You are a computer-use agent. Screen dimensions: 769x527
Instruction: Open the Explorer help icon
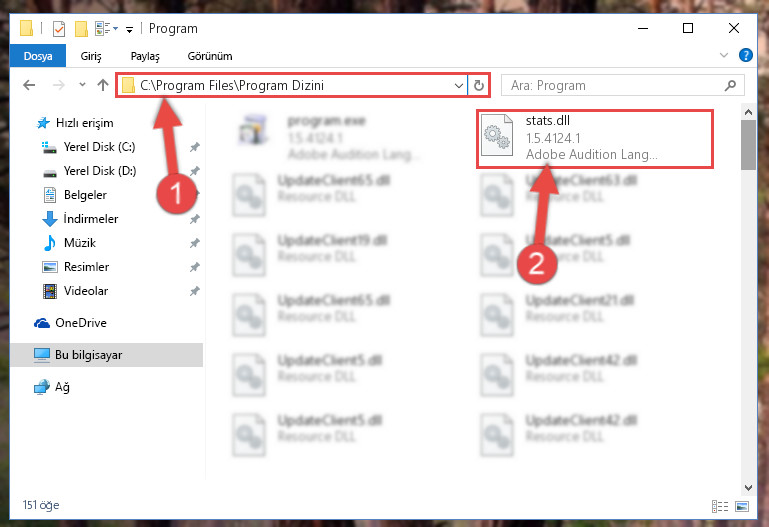click(x=745, y=55)
